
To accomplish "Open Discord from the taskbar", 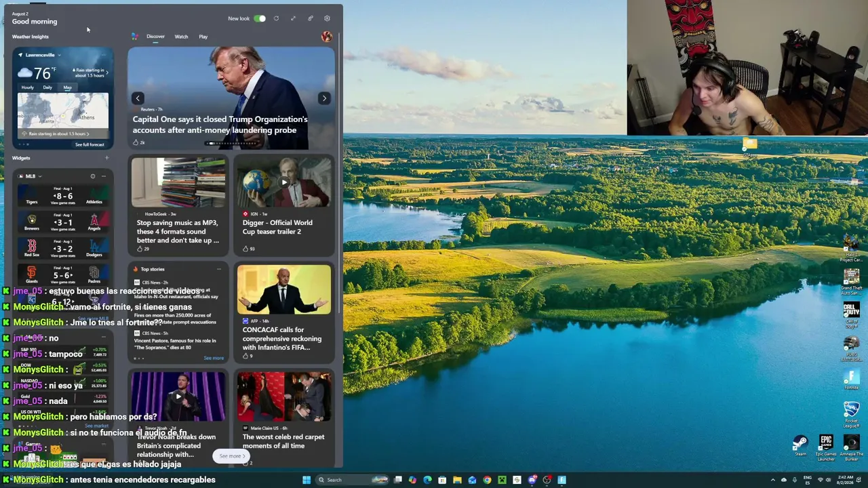I will tap(532, 480).
